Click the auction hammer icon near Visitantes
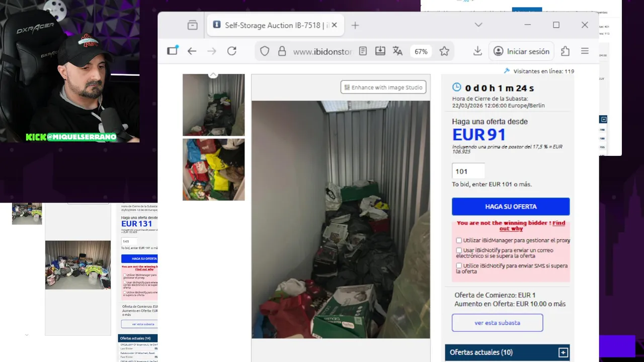Viewport: 644px width, 362px height. 507,71
